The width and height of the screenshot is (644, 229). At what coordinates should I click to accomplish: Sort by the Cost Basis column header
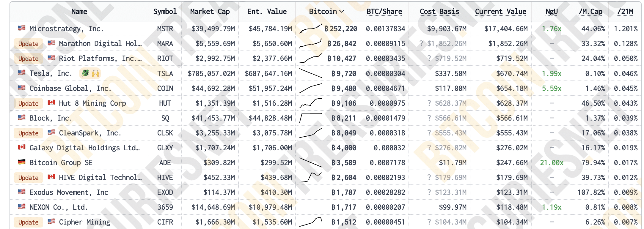coord(439,12)
